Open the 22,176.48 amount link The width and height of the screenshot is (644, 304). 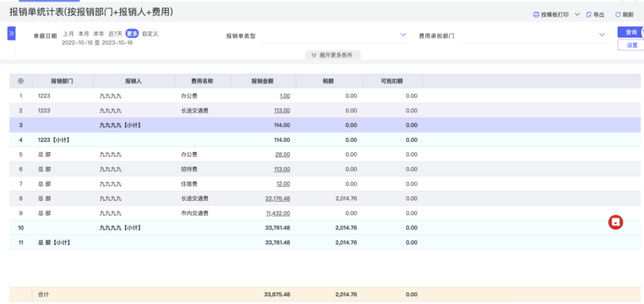278,199
